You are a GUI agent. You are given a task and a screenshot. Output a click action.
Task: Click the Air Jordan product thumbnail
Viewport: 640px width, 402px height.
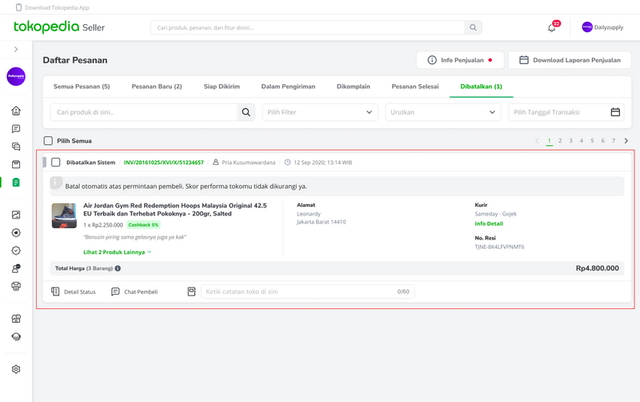click(64, 217)
